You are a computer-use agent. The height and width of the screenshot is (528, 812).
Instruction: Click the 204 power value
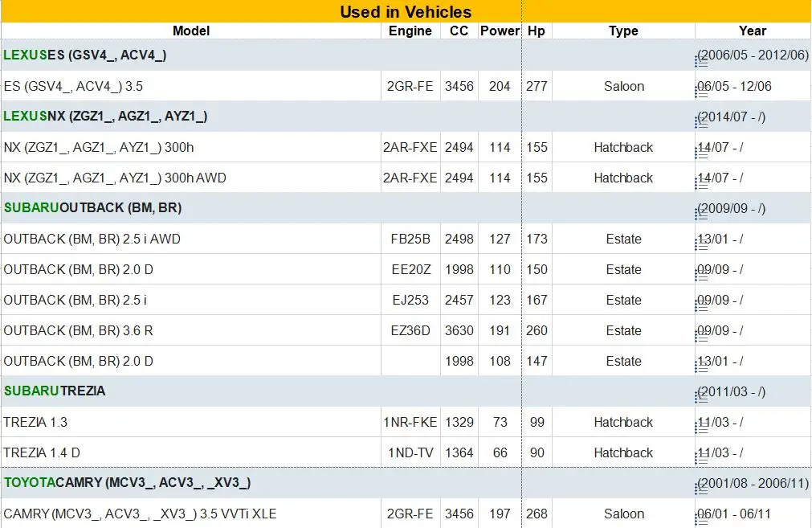click(x=500, y=86)
